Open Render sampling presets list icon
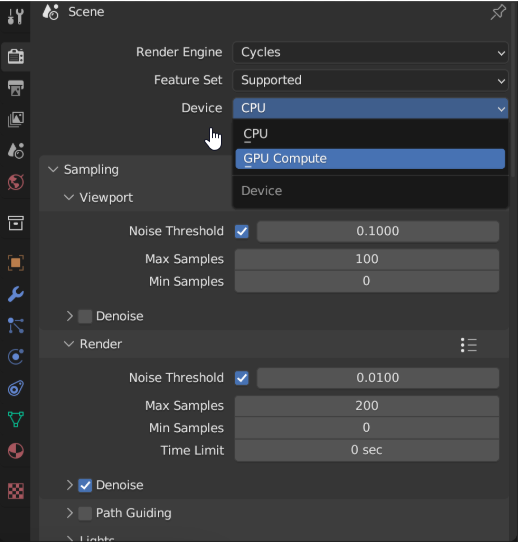 tap(469, 345)
